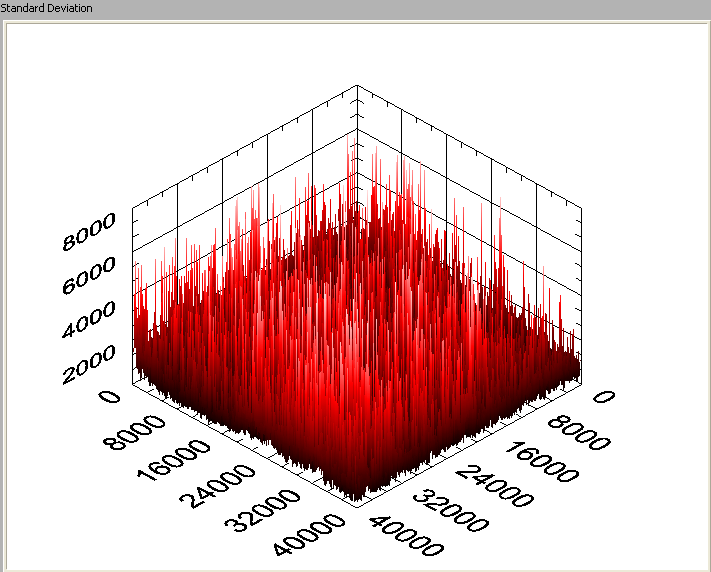Click the 16000 tick label on left horizontal axis

[174, 460]
